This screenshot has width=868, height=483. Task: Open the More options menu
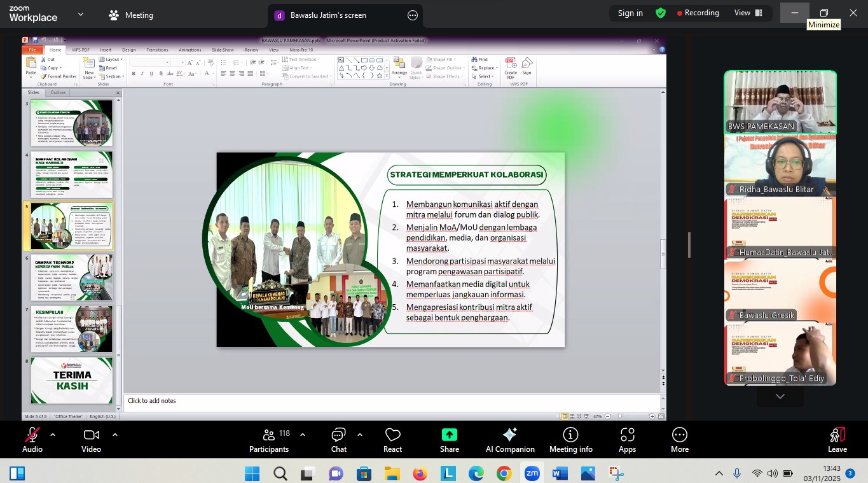(x=679, y=440)
